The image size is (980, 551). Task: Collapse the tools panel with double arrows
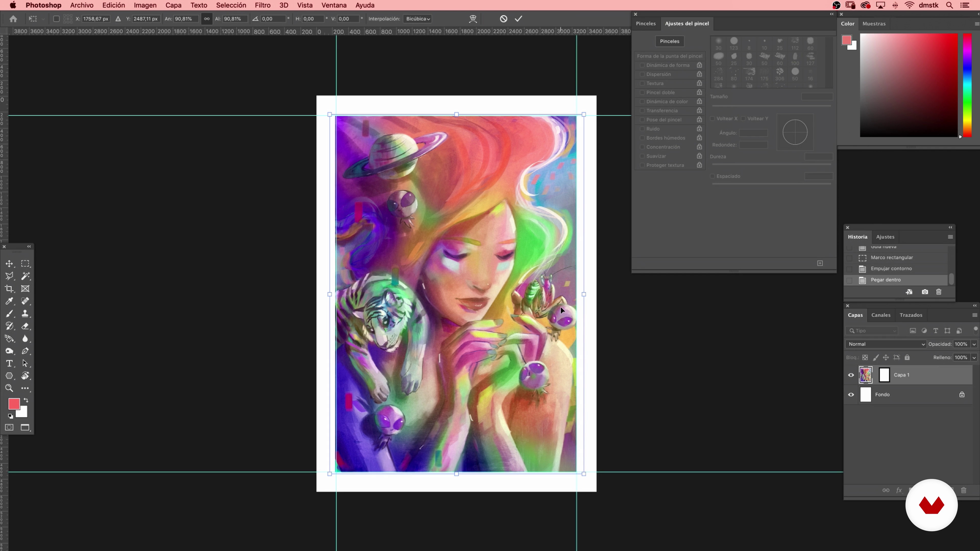tap(29, 247)
